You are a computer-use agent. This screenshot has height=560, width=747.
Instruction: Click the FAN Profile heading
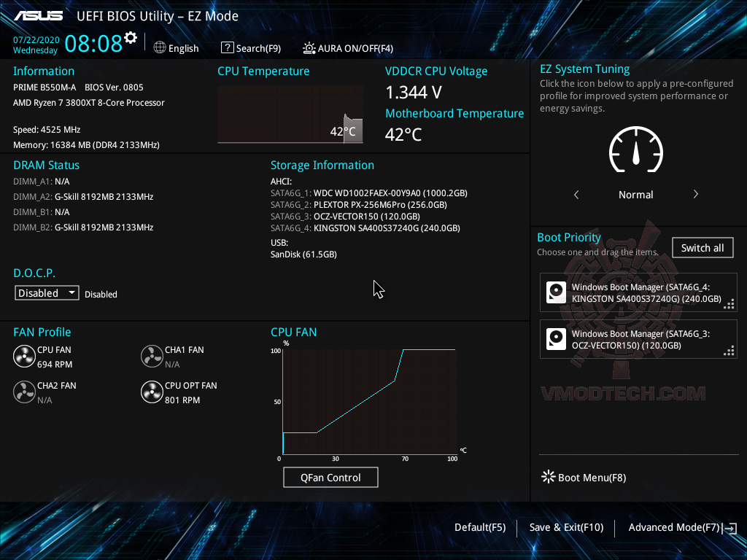point(42,332)
